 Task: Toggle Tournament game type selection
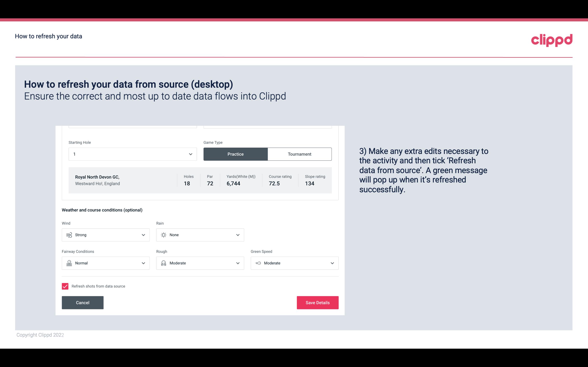click(299, 154)
